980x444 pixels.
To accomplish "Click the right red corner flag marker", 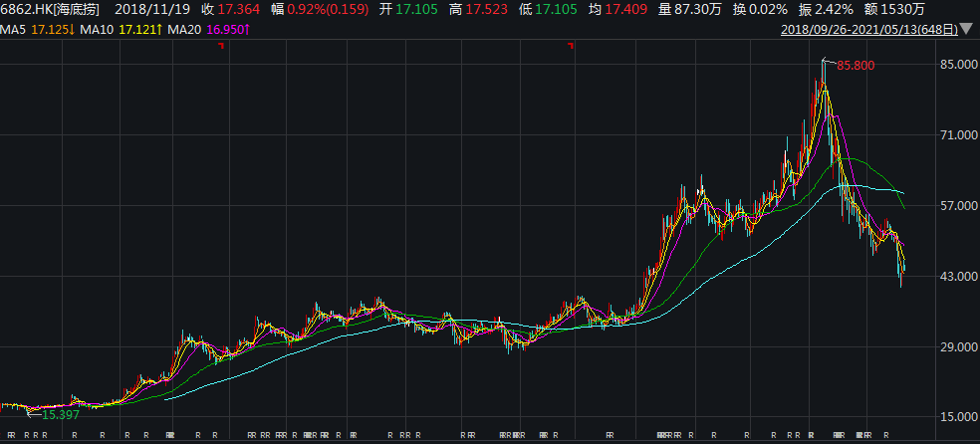I will (570, 45).
